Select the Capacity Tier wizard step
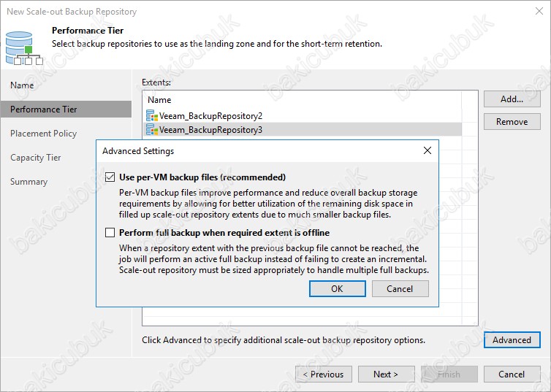This screenshot has width=551, height=392. point(66,158)
